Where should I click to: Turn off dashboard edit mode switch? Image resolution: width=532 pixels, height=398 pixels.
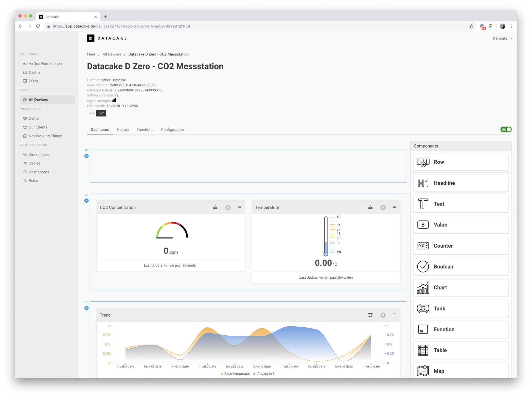pyautogui.click(x=506, y=129)
